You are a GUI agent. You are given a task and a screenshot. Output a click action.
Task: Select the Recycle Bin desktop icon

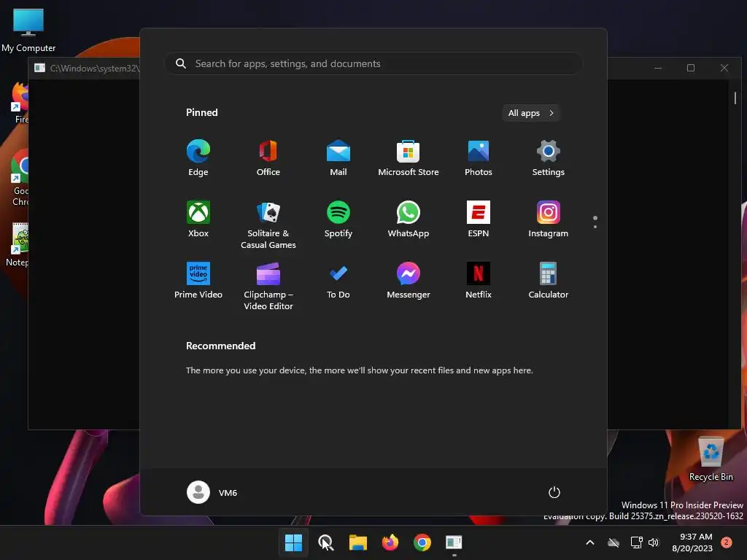(x=711, y=459)
